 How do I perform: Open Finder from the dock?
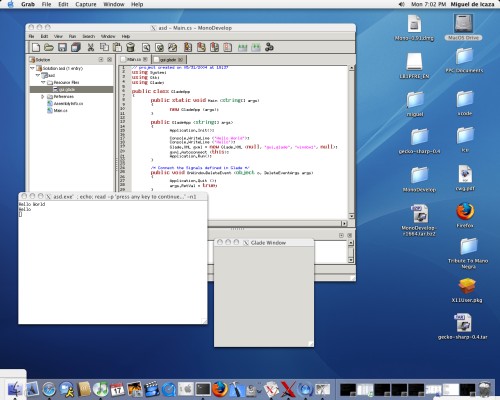pyautogui.click(x=14, y=389)
